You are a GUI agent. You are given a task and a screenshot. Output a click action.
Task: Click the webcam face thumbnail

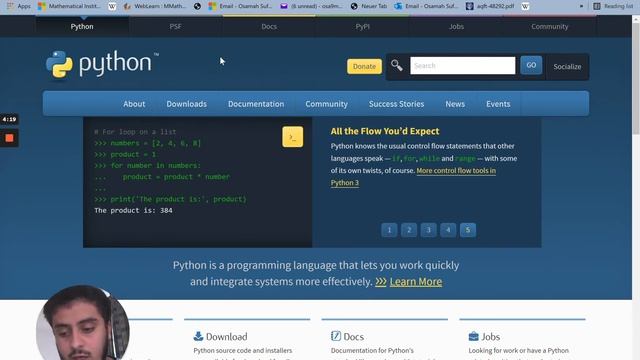(x=82, y=322)
